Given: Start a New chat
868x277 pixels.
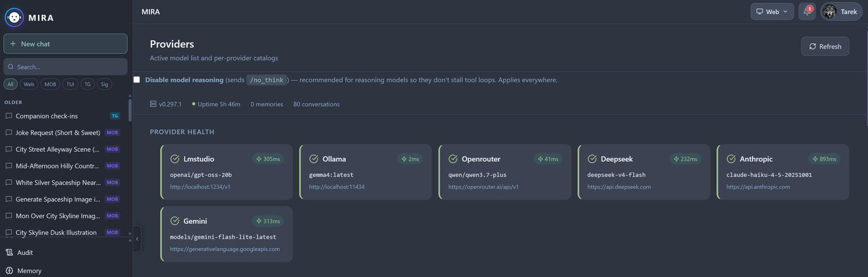Looking at the screenshot, I should [65, 44].
